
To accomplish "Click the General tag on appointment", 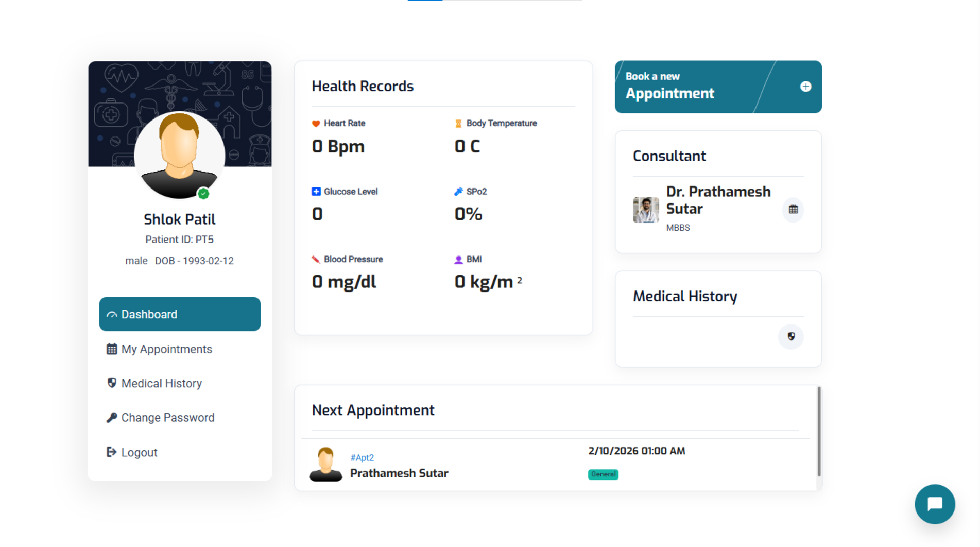I will pyautogui.click(x=603, y=474).
